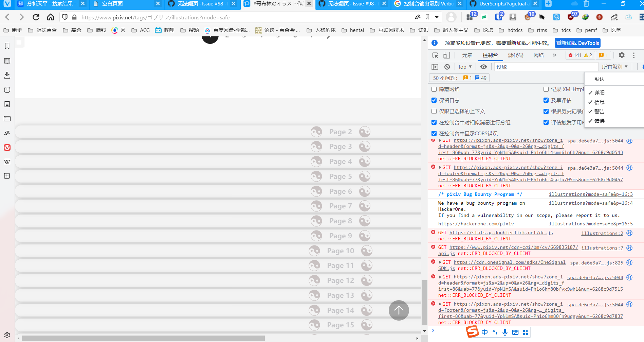Open the create live expression eye icon
The width and height of the screenshot is (644, 342).
click(x=483, y=67)
